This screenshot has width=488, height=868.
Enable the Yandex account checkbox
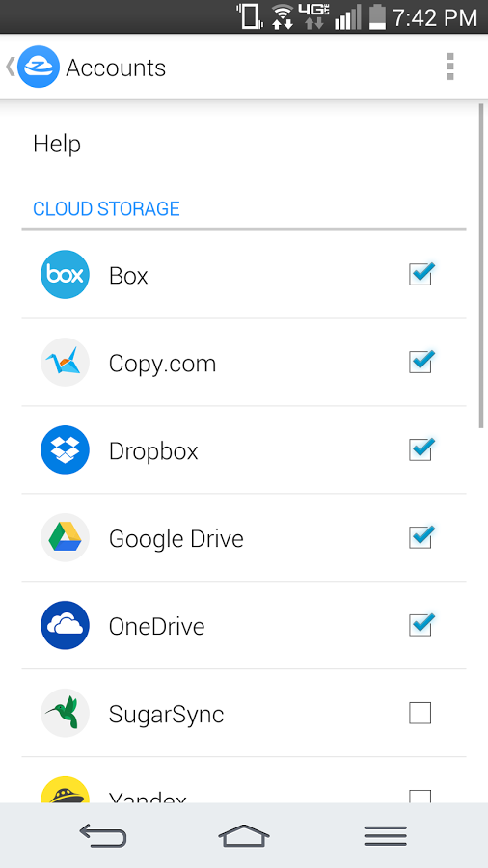coord(420,797)
